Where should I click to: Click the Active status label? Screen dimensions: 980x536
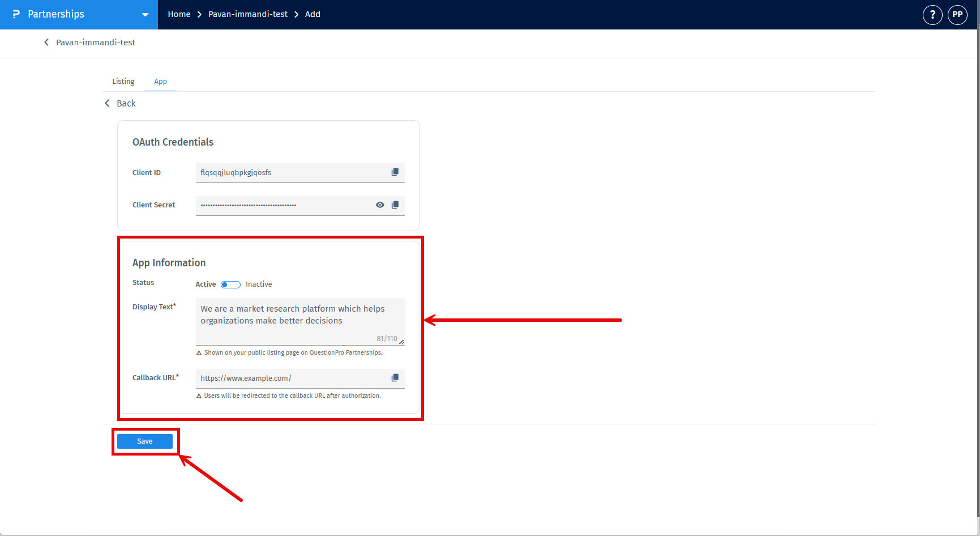pyautogui.click(x=206, y=284)
